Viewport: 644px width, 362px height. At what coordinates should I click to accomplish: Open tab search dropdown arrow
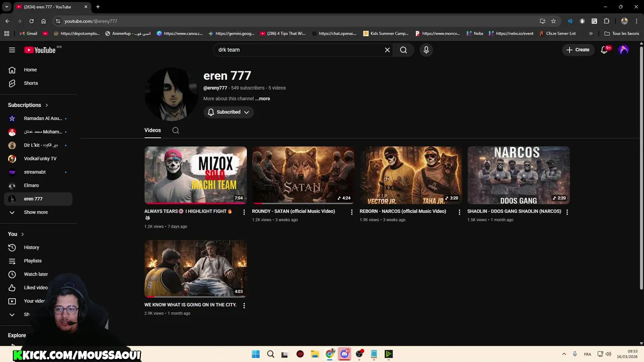tap(7, 7)
